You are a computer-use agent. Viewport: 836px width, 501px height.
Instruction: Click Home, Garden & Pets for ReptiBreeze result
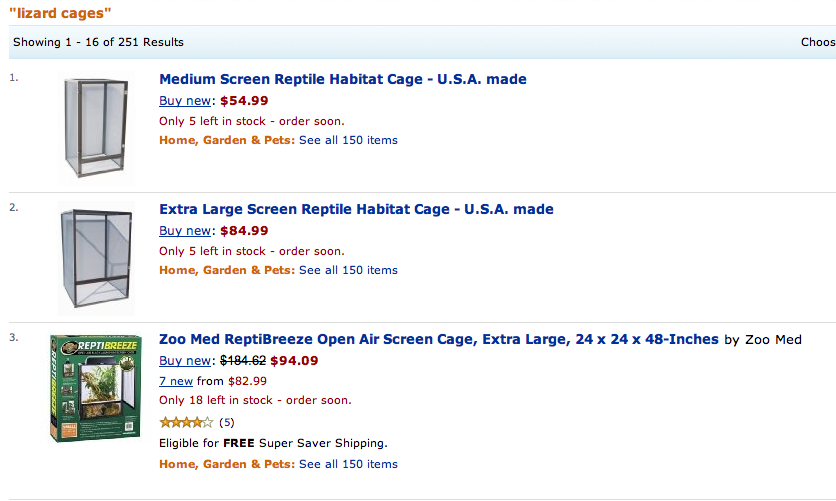pyautogui.click(x=226, y=464)
